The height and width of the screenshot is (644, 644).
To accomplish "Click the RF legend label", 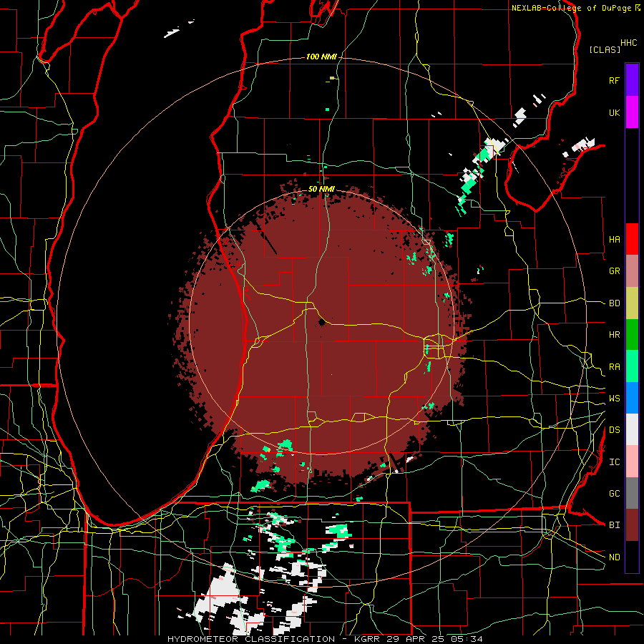I will click(x=614, y=80).
